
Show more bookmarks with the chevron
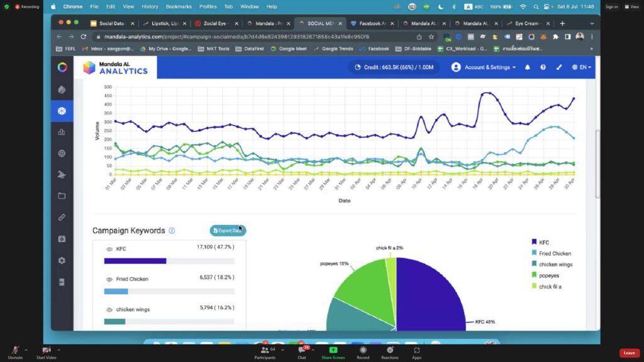(x=591, y=49)
